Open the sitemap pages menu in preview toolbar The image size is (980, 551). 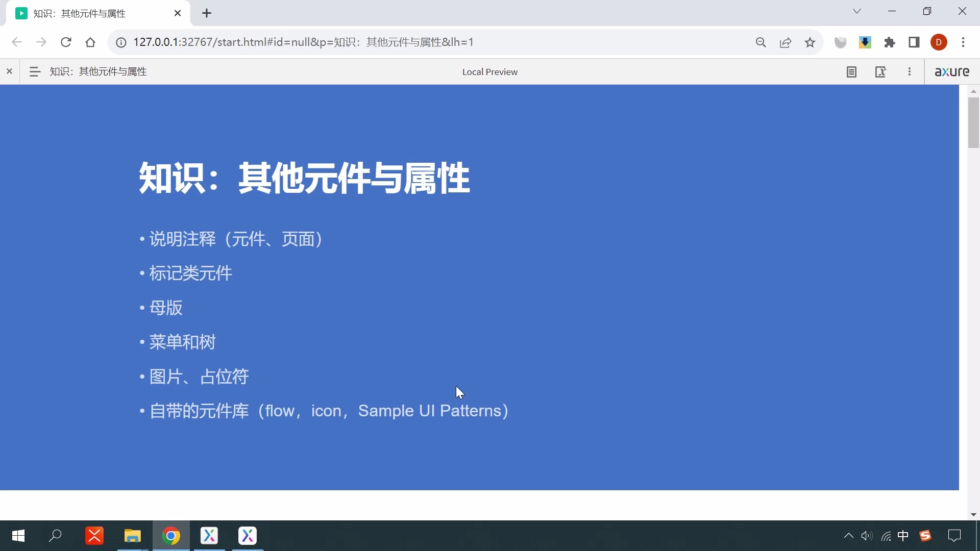pos(34,71)
